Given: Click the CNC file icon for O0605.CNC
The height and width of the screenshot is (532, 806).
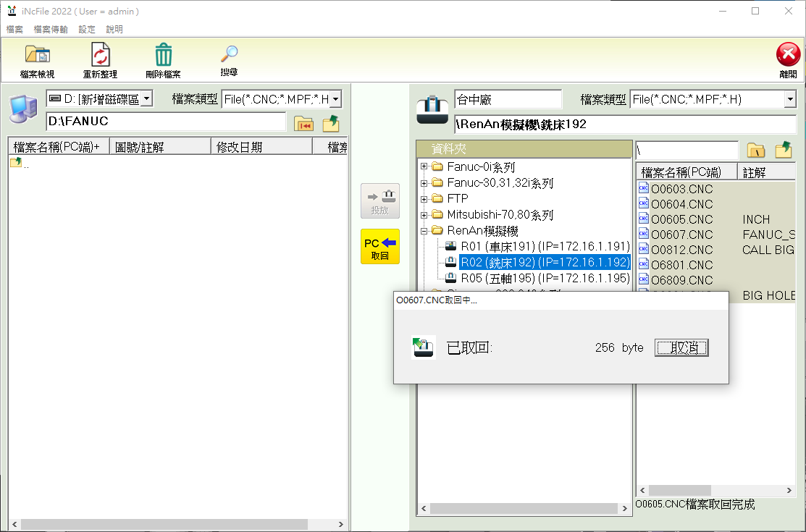Looking at the screenshot, I should point(644,219).
